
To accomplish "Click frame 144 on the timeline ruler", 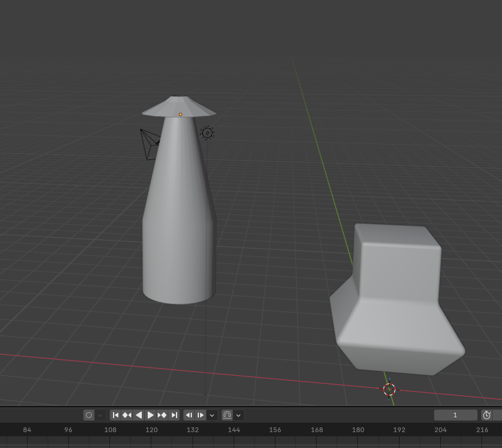I will pyautogui.click(x=234, y=430).
